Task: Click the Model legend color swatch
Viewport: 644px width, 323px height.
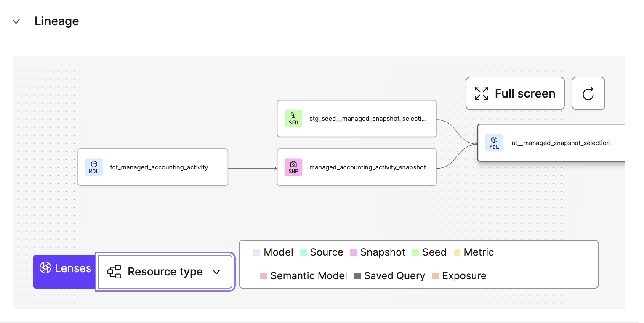Action: point(257,252)
